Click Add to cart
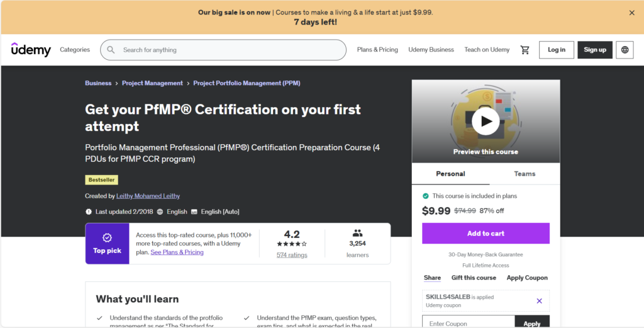 point(486,233)
